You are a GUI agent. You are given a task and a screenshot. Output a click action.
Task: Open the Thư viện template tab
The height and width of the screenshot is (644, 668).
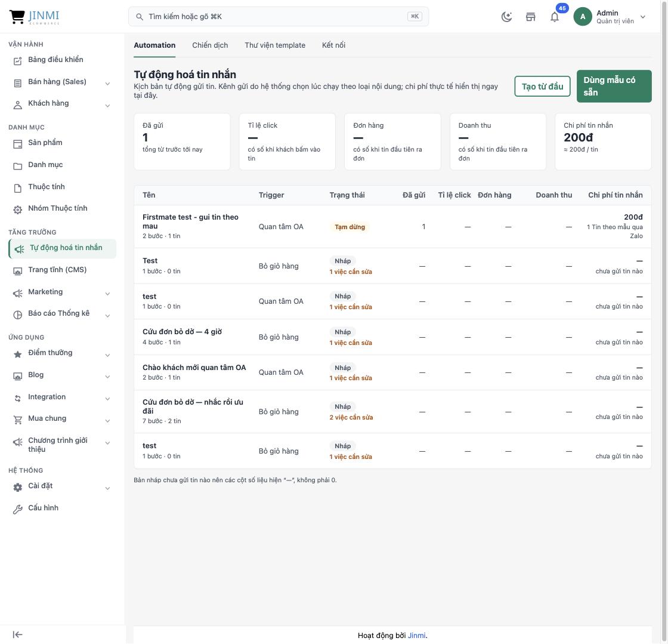(x=275, y=45)
